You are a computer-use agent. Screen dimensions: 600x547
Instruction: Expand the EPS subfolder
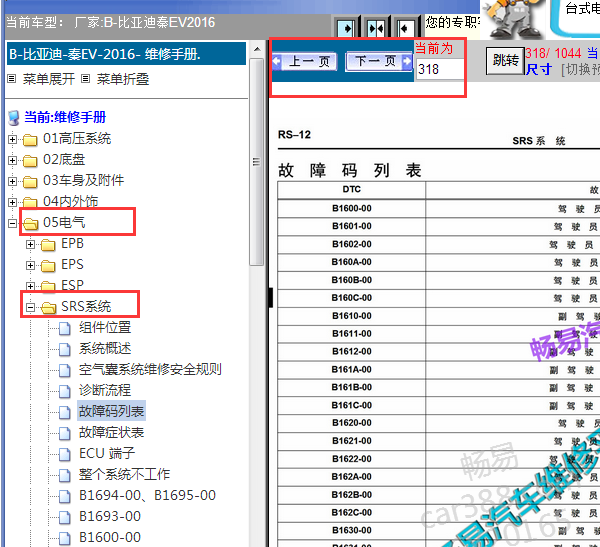pos(30,265)
